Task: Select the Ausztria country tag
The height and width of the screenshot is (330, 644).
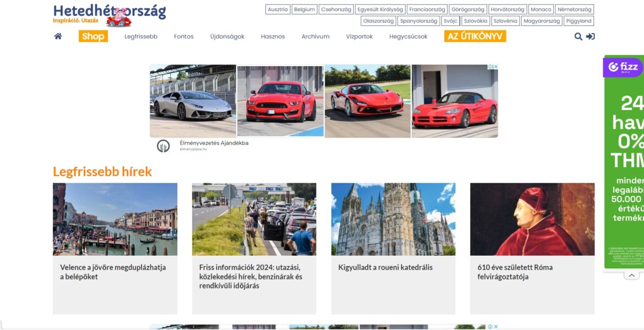Action: [277, 9]
